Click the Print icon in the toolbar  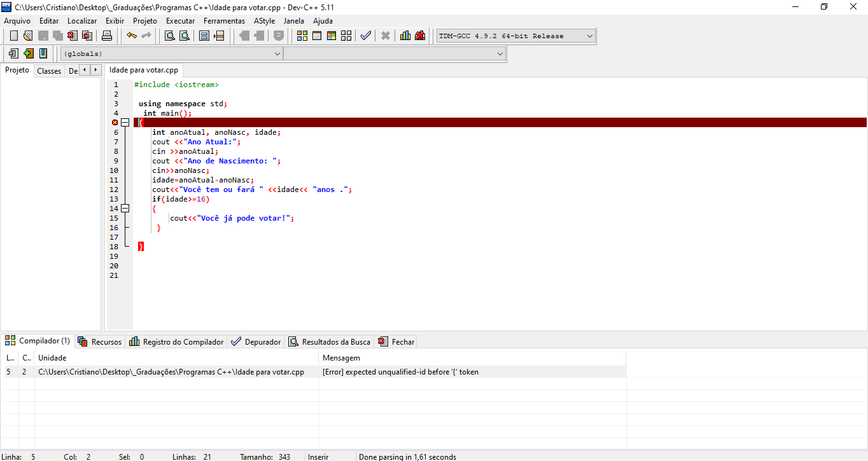click(x=108, y=36)
